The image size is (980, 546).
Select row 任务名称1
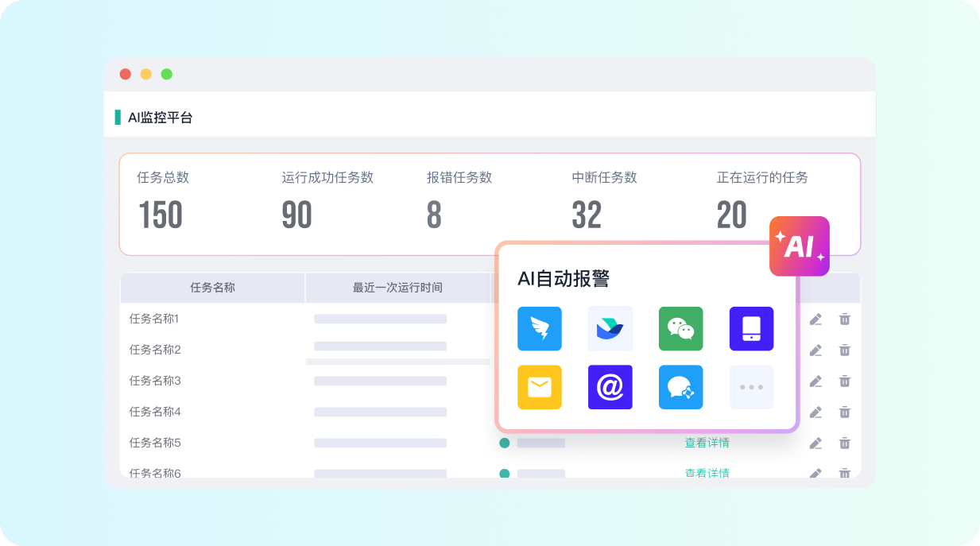pyautogui.click(x=490, y=319)
